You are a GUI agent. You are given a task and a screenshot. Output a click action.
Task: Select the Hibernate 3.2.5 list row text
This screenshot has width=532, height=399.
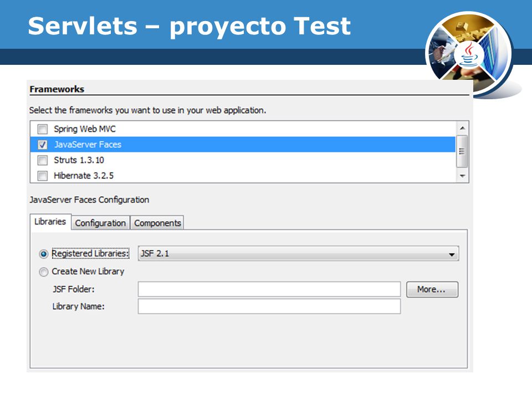tap(84, 176)
